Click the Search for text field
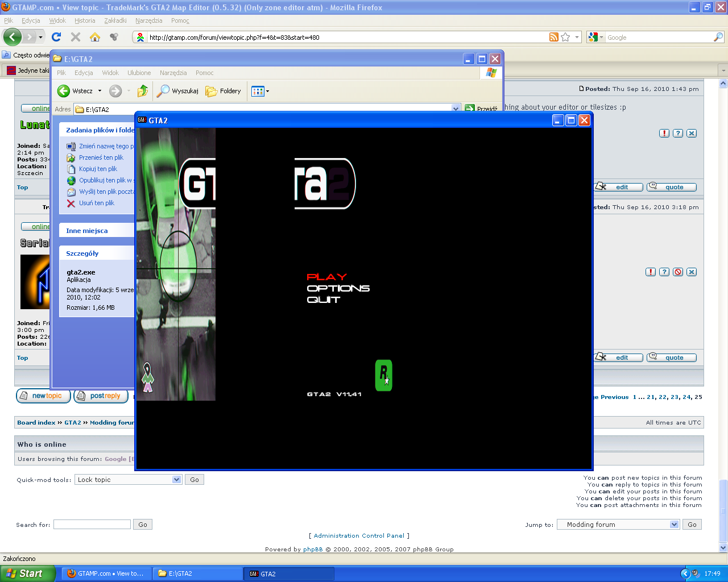The image size is (728, 582). coord(92,525)
